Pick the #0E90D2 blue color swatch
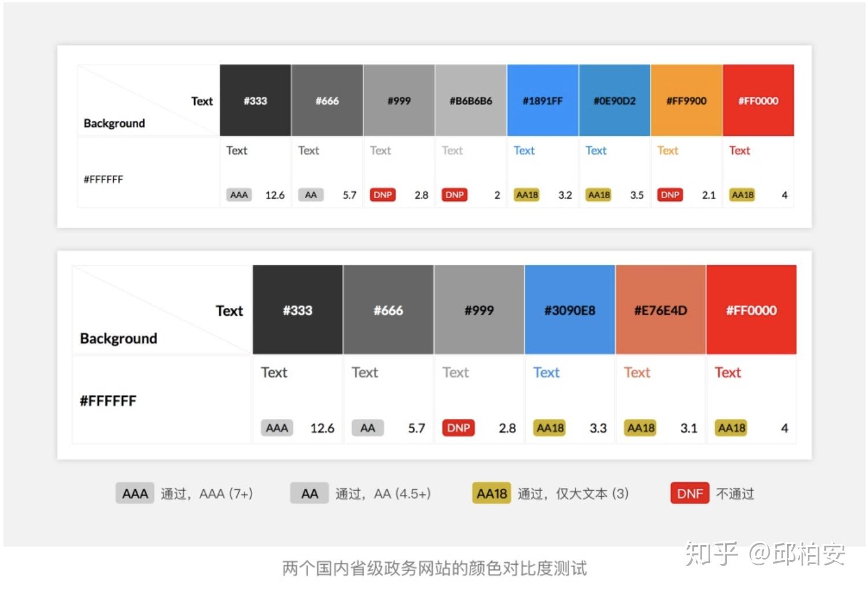This screenshot has height=589, width=868. 615,100
